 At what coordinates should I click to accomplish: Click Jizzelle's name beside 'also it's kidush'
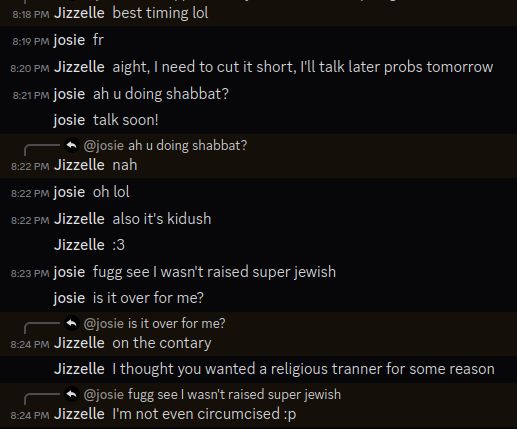79,219
